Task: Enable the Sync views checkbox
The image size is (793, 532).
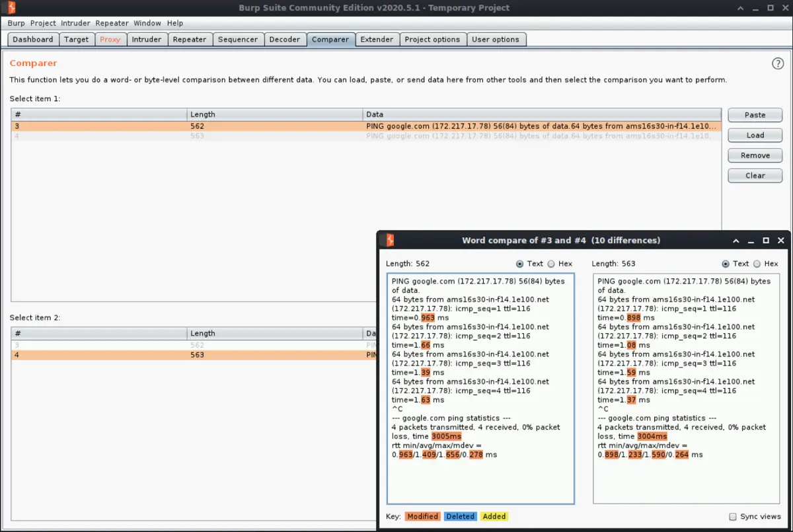Action: [x=732, y=517]
